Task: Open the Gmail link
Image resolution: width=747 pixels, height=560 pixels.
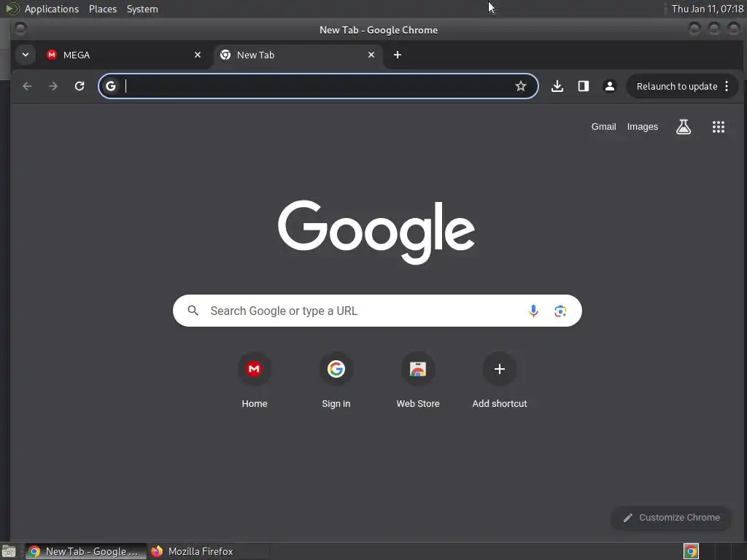Action: pyautogui.click(x=603, y=127)
